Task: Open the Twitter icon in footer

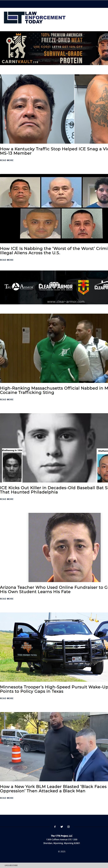Action: 62,827
